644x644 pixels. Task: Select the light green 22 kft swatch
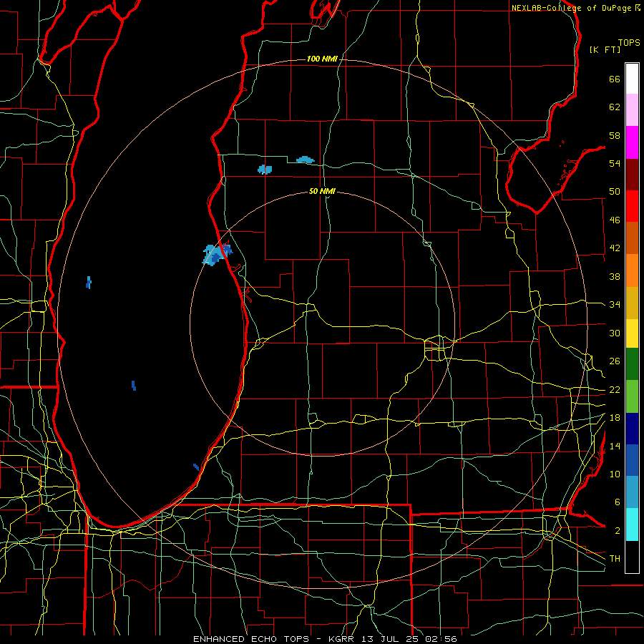(x=632, y=396)
